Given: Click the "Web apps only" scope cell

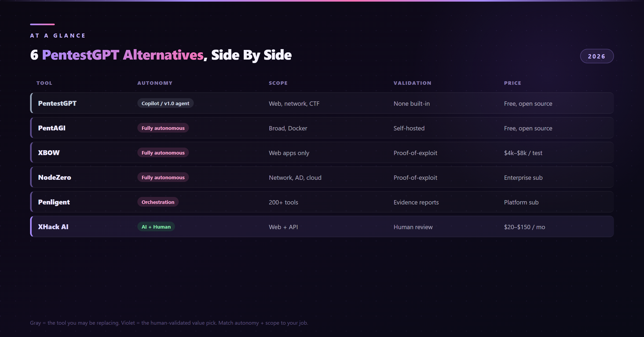Looking at the screenshot, I should [289, 153].
